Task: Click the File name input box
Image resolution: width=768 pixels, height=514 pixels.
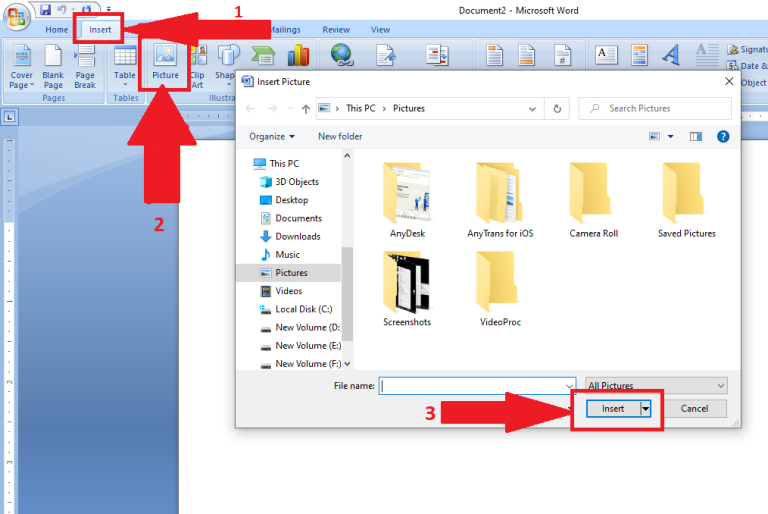Action: [x=477, y=386]
